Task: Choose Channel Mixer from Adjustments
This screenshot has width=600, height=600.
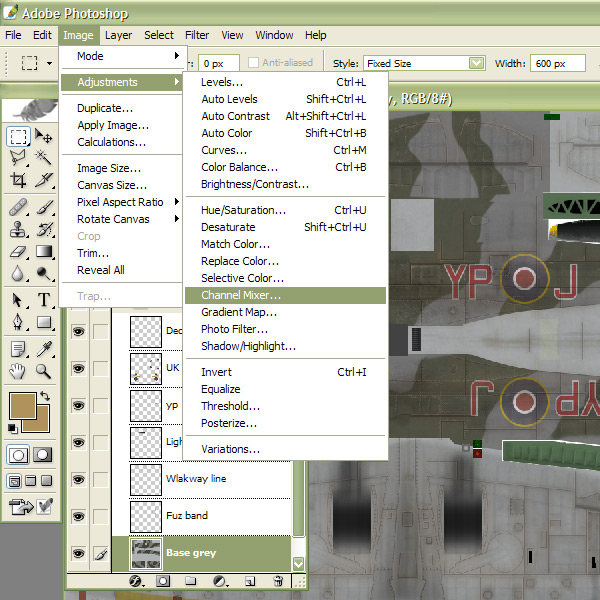Action: tap(285, 295)
